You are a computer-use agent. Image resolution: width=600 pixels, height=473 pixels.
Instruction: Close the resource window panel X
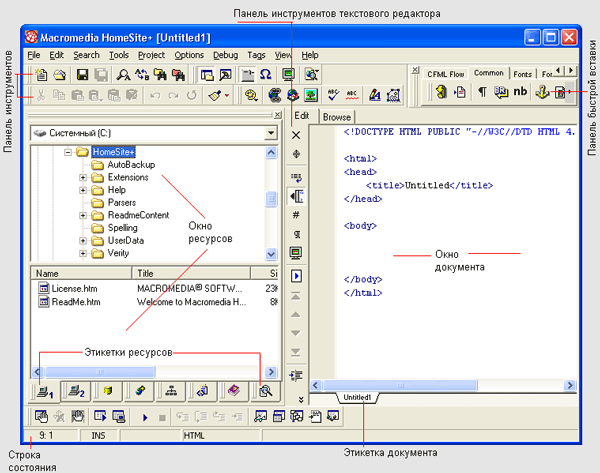(x=277, y=114)
